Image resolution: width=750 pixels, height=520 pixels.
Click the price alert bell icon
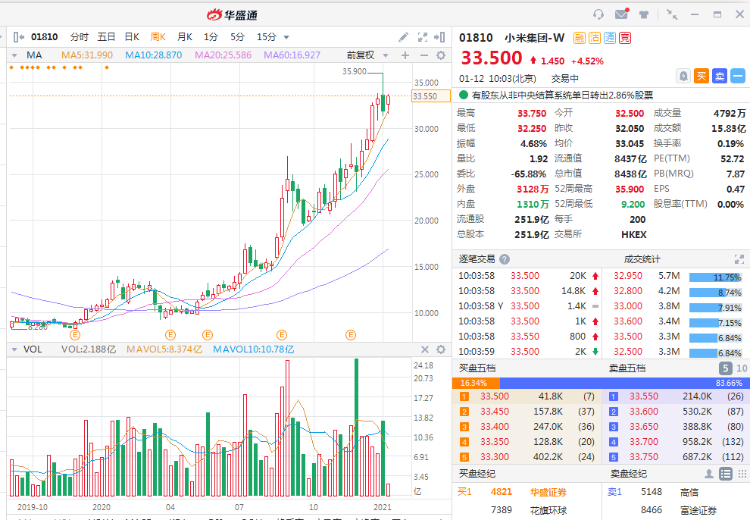pos(684,76)
